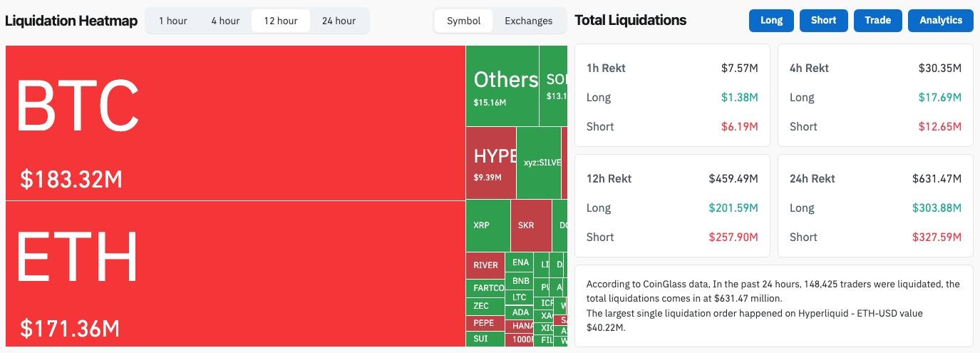Open the Analytics button
The height and width of the screenshot is (353, 980).
(x=940, y=21)
